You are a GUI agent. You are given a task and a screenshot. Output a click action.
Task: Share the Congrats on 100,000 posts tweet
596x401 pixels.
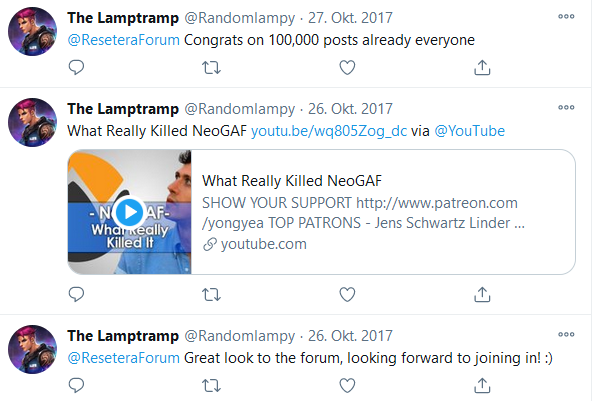(x=482, y=68)
